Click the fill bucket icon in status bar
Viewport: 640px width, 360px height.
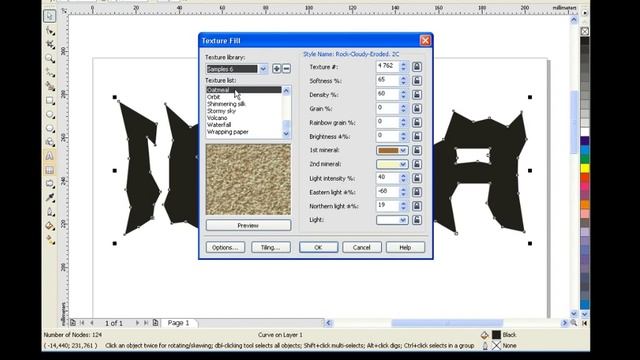pyautogui.click(x=484, y=335)
